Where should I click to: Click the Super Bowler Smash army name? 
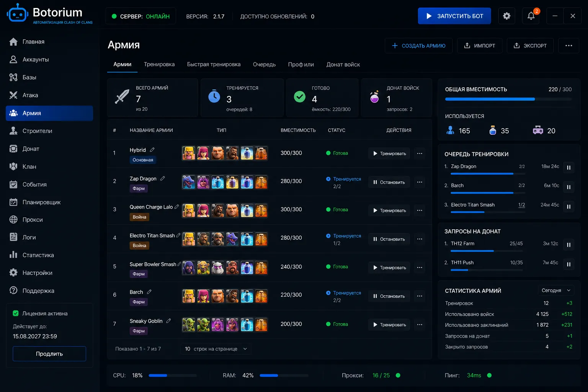(x=153, y=264)
